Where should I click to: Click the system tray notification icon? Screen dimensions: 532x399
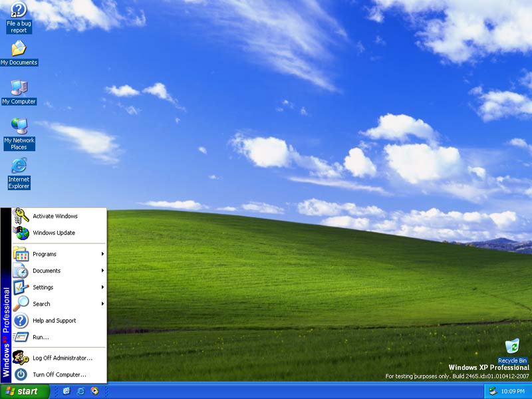point(493,391)
